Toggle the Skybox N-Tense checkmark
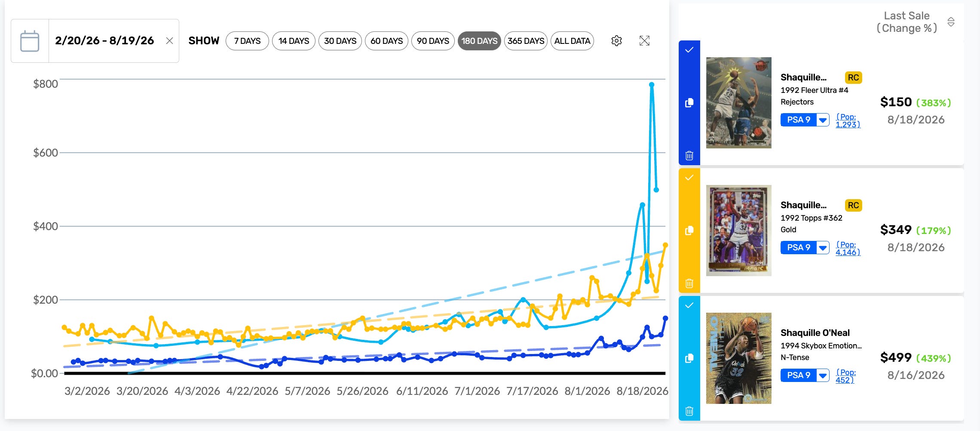Screen dimensions: 980x431 click(x=689, y=305)
